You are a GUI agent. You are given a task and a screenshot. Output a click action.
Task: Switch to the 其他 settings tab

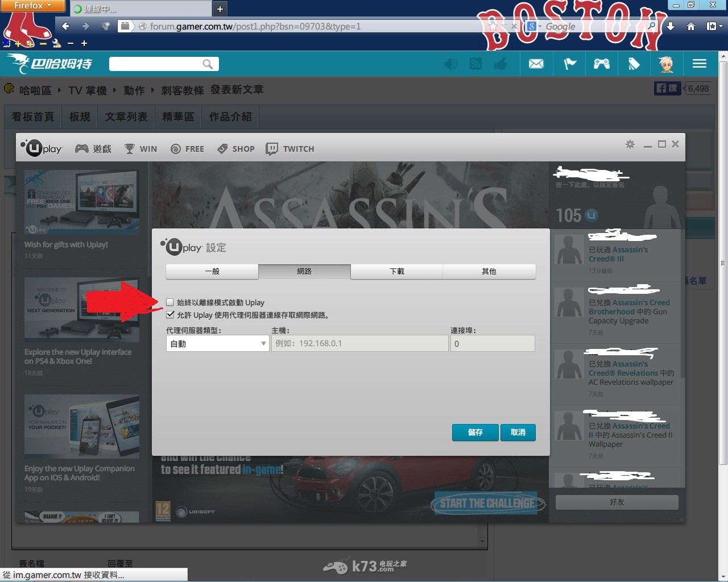[489, 271]
